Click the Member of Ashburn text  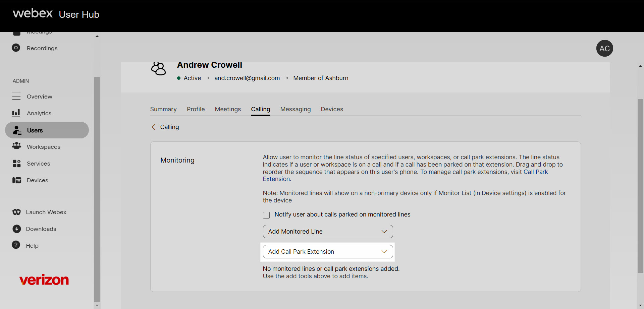(321, 78)
